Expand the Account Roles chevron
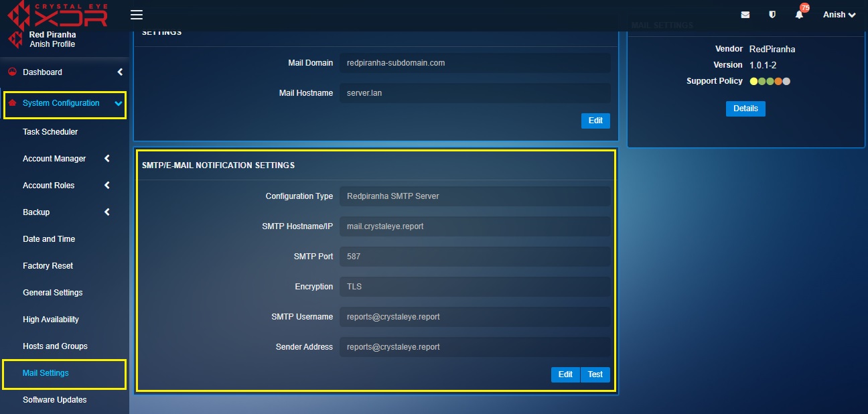The width and height of the screenshot is (868, 414). click(x=107, y=186)
